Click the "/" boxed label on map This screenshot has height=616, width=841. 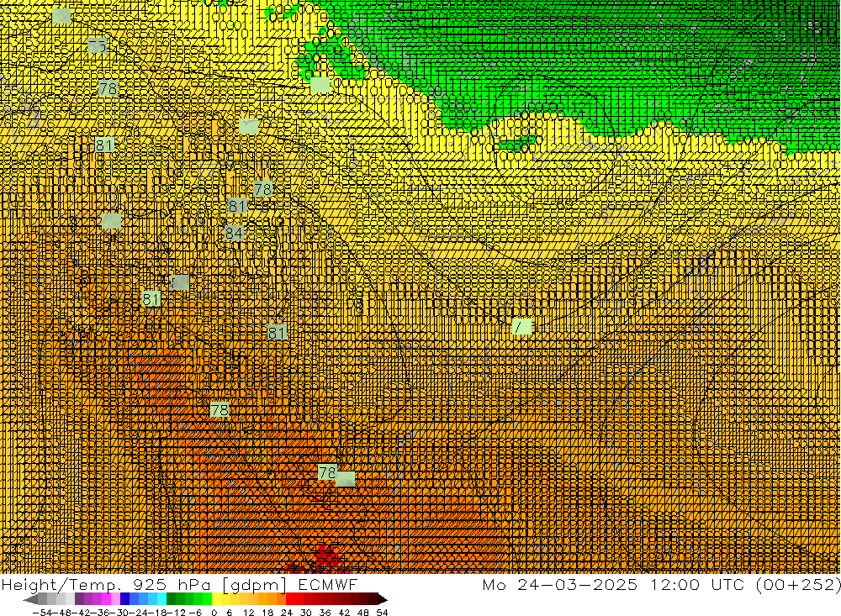click(x=521, y=326)
